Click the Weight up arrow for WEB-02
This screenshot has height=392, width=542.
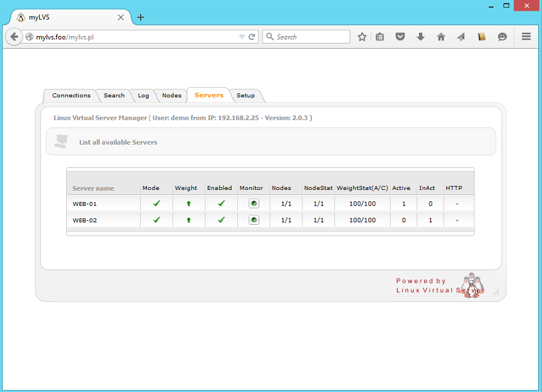[188, 220]
